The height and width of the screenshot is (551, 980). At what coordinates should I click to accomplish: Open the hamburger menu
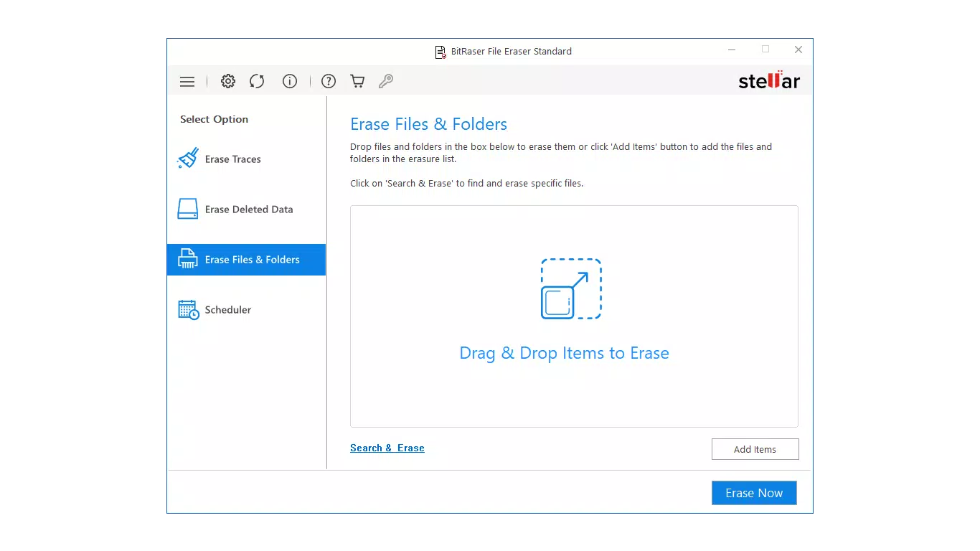pyautogui.click(x=187, y=82)
